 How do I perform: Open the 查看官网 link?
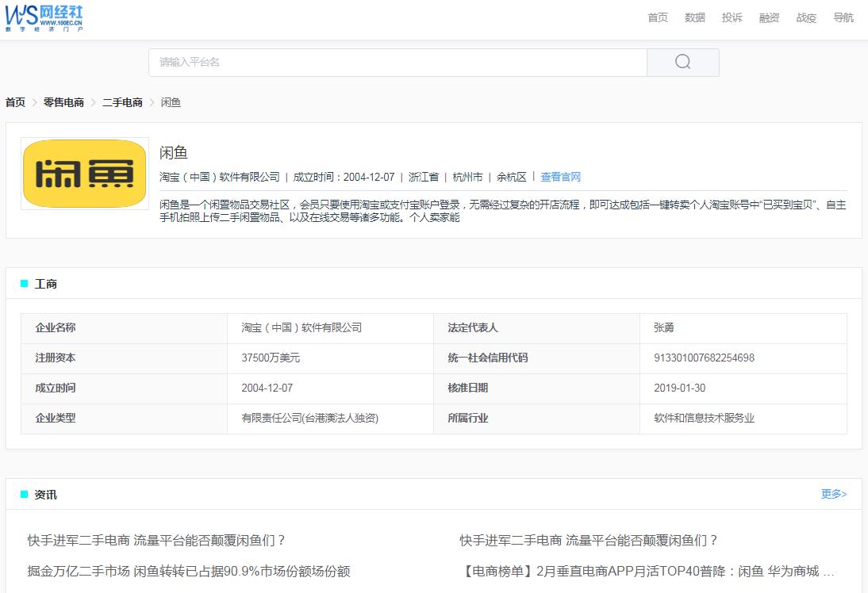point(559,177)
